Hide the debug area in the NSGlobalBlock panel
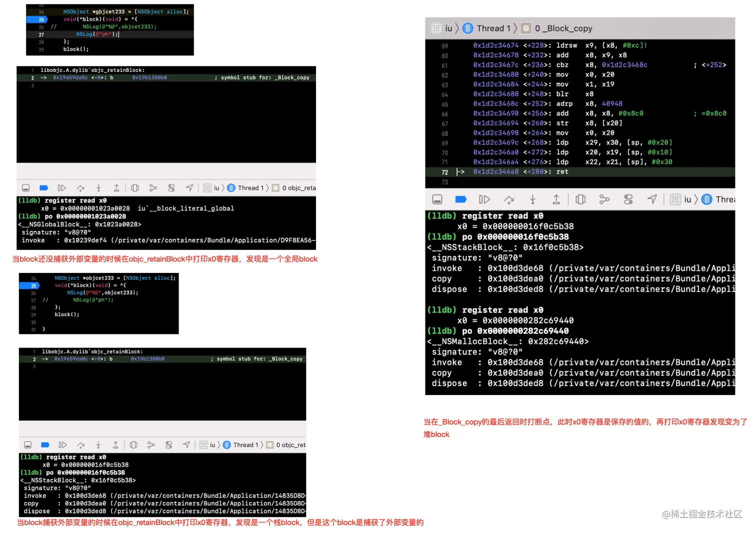This screenshot has width=756, height=533. pos(26,188)
